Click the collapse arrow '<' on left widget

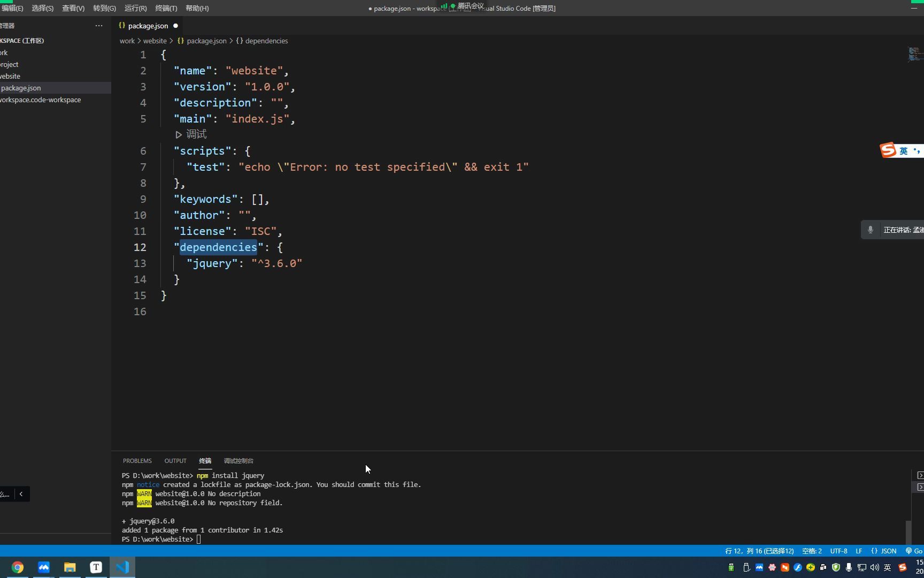[x=21, y=493]
